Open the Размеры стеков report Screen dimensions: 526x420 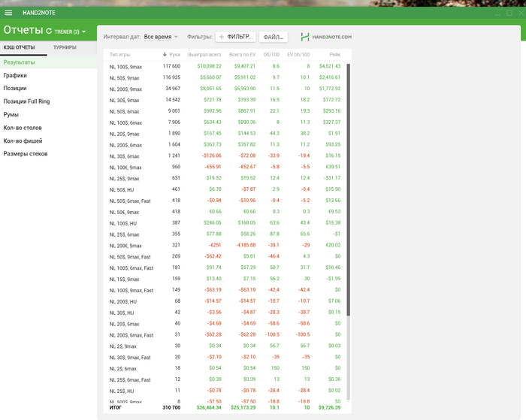click(48, 153)
